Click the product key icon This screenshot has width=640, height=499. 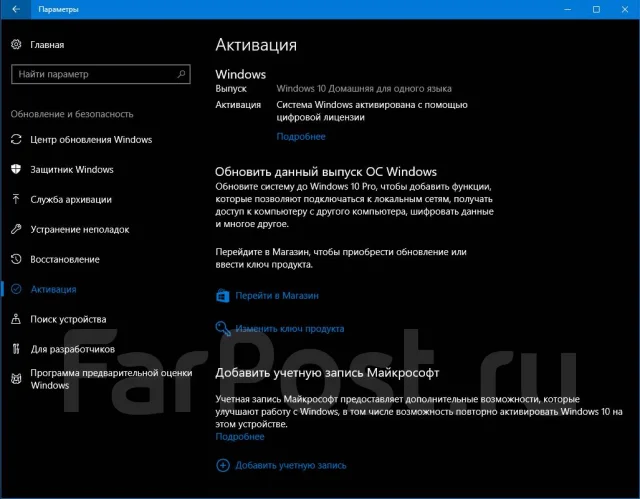pyautogui.click(x=223, y=328)
